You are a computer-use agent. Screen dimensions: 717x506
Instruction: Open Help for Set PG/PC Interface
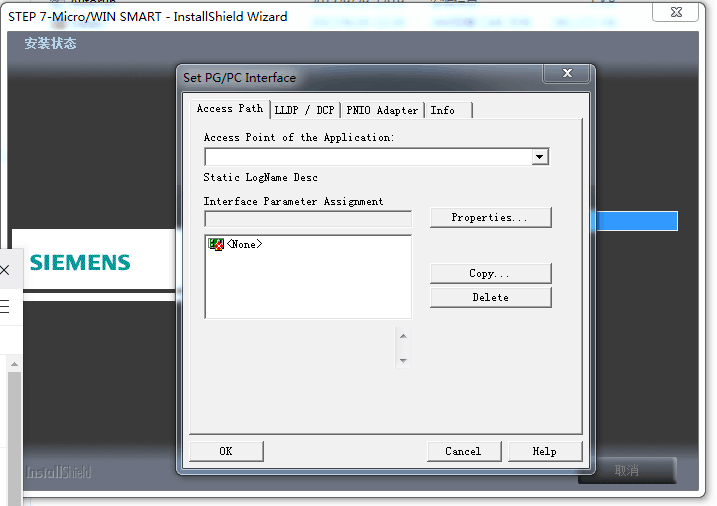pos(545,451)
